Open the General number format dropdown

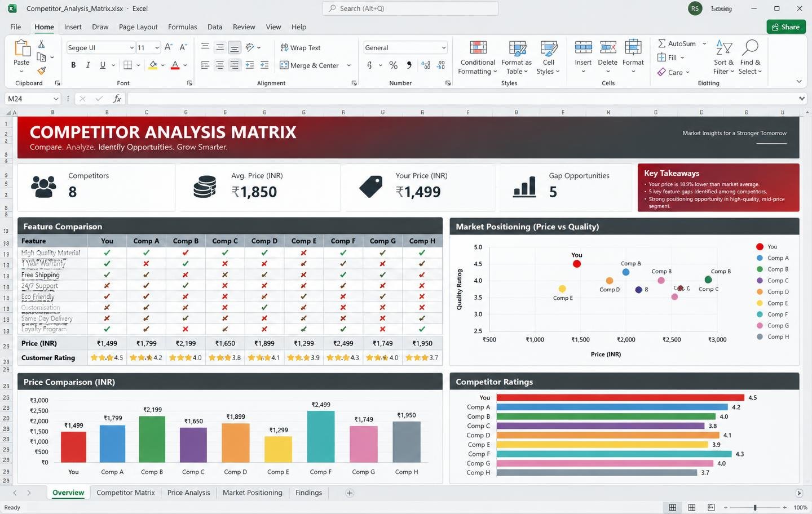click(444, 48)
